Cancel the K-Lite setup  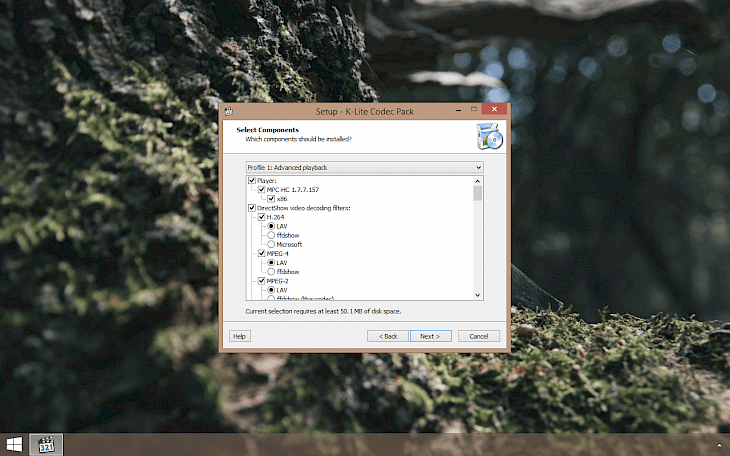(479, 336)
